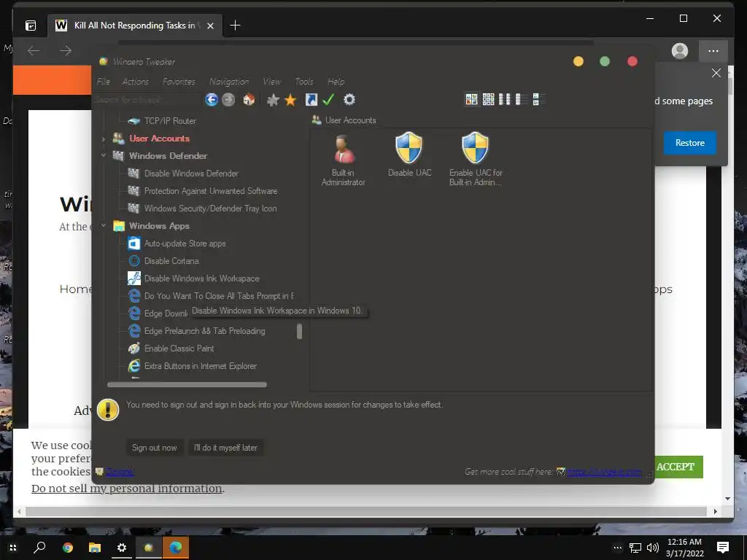Image resolution: width=747 pixels, height=560 pixels.
Task: Open the Winaero website link at bottom right
Action: point(605,472)
